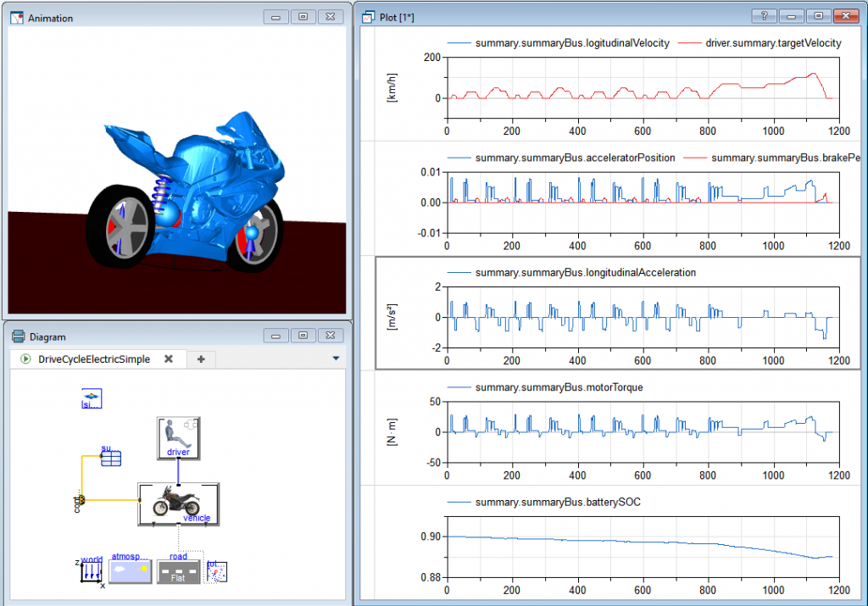Minimize the Plot window
Viewport: 868px width, 606px height.
[791, 16]
